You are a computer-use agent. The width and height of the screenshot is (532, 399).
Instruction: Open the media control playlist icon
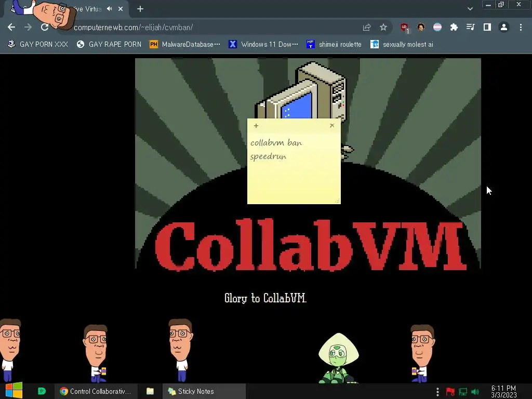[470, 27]
